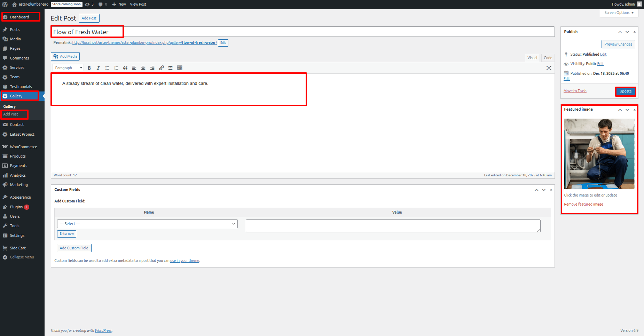Click the insert/edit link icon
Viewport: 644px width, 336px height.
(x=162, y=68)
